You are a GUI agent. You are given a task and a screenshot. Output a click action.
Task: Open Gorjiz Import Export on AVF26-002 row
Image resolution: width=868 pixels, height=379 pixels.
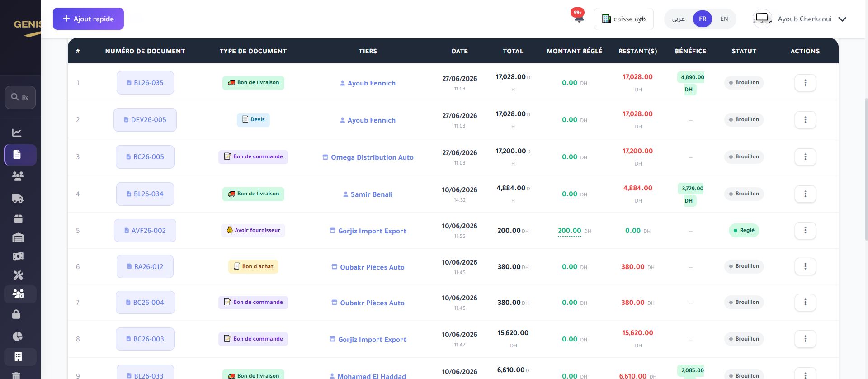point(368,231)
